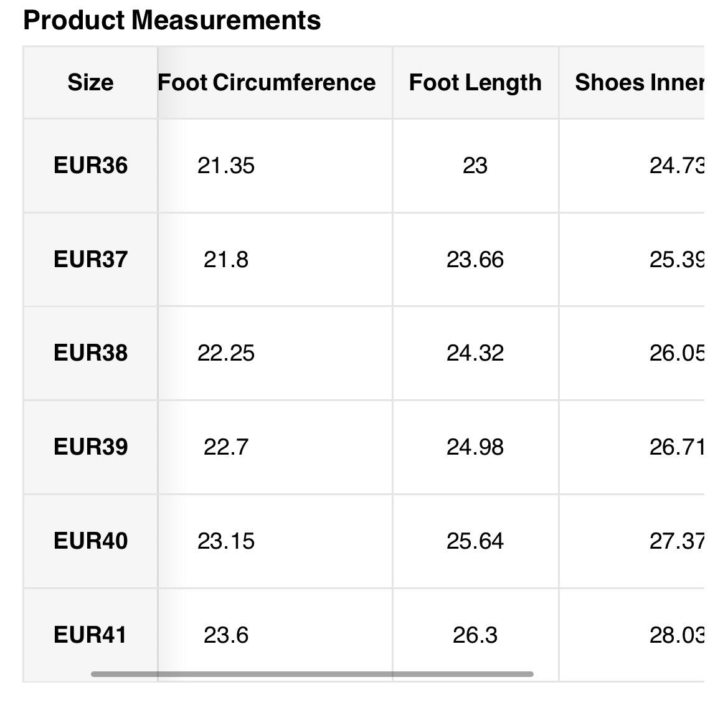Screen dimensions: 728x710
Task: Click the 26.3 foot length cell
Action: 475,635
